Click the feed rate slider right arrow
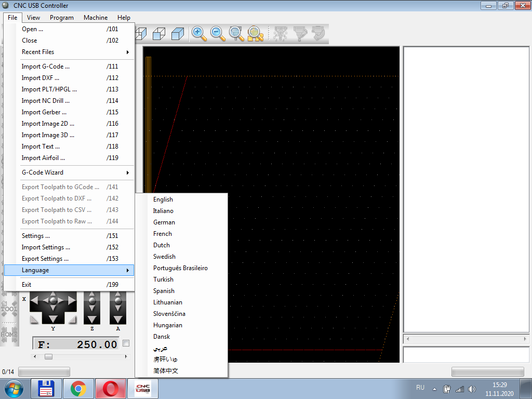This screenshot has height=399, width=532. click(x=126, y=356)
